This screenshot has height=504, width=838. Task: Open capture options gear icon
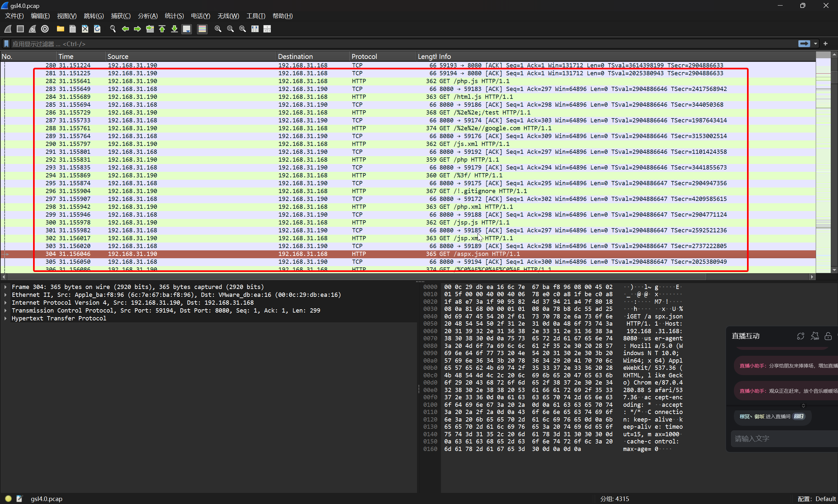tap(45, 29)
